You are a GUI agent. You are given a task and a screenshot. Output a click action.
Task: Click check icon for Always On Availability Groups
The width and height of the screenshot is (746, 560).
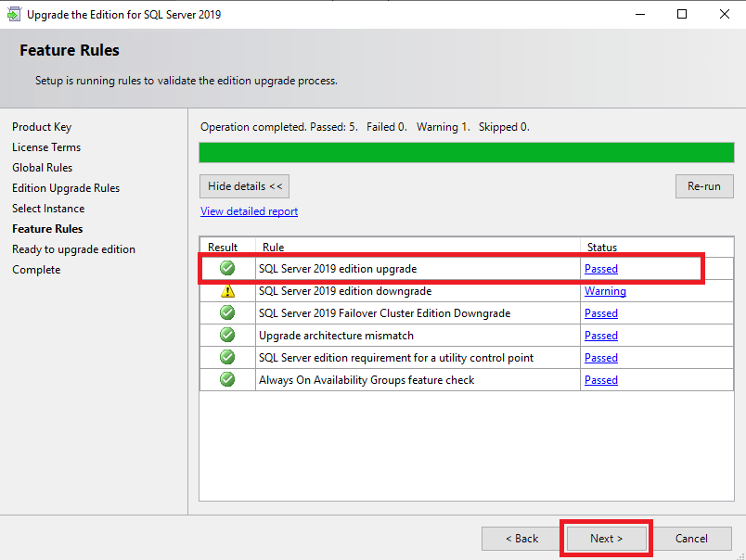[227, 379]
